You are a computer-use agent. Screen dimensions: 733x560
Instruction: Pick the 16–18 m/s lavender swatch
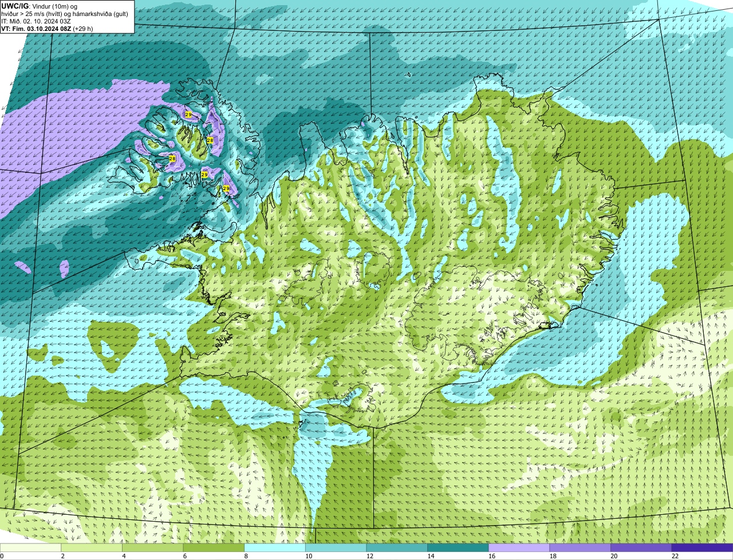coord(519,547)
